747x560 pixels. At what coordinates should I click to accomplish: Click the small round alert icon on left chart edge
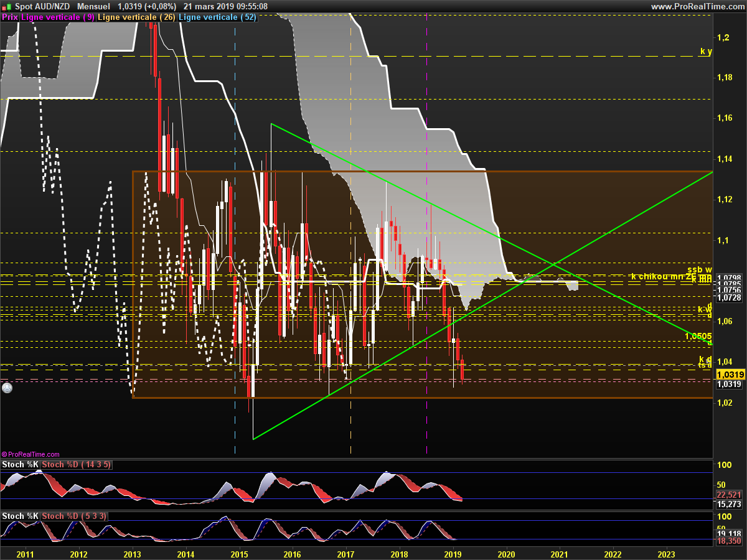7,388
